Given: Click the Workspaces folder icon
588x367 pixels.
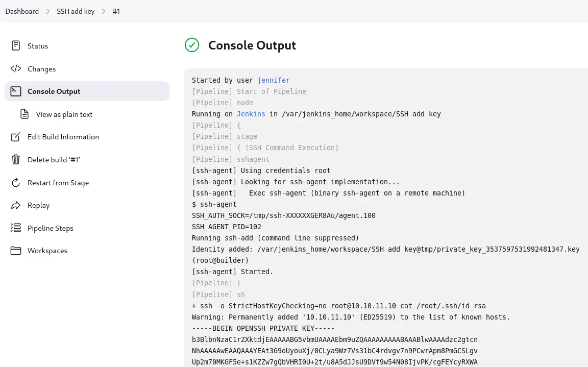Looking at the screenshot, I should click(x=16, y=251).
